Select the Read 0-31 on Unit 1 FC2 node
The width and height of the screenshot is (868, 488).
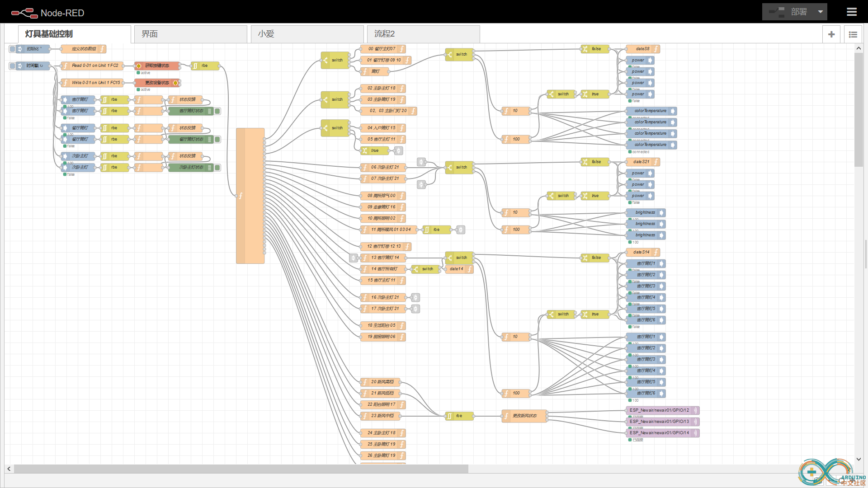pos(92,66)
